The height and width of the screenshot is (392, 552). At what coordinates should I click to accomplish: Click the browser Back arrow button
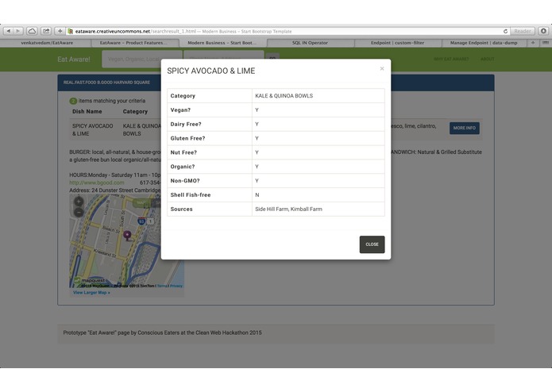pos(8,31)
